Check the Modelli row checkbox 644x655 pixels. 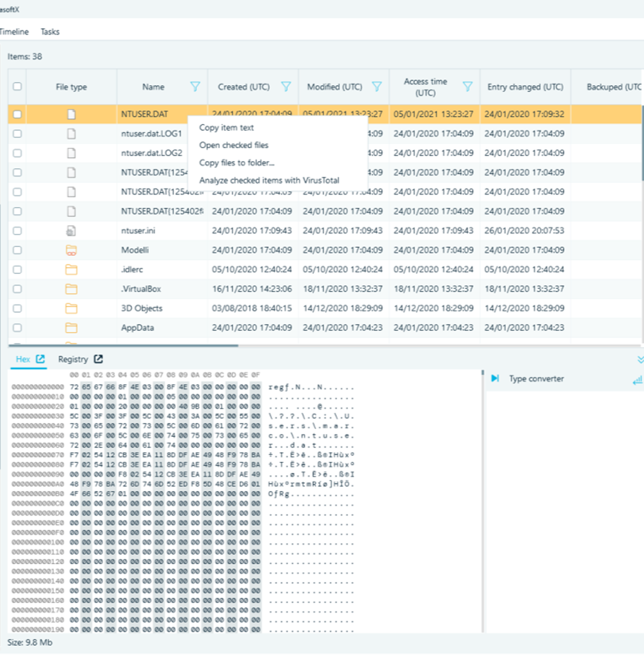18,250
